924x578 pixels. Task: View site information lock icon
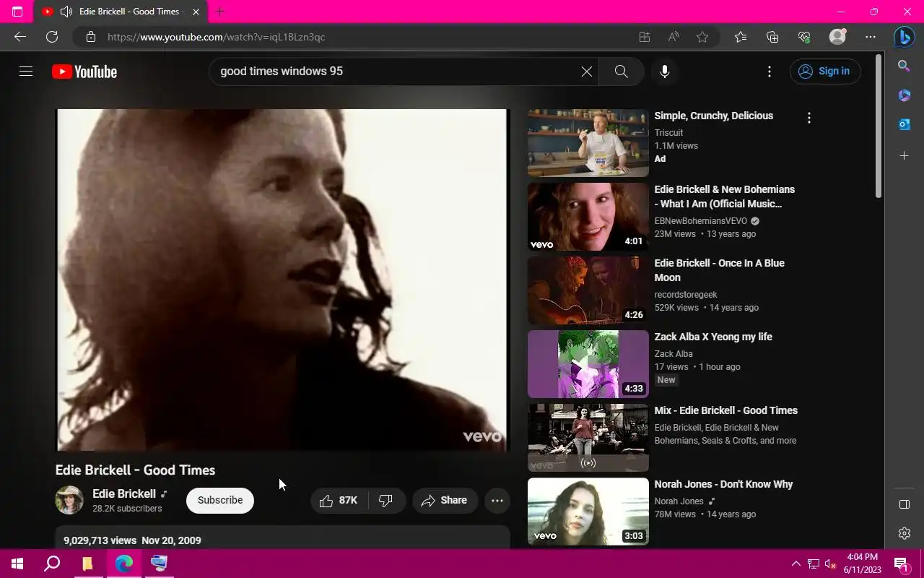[x=90, y=37]
